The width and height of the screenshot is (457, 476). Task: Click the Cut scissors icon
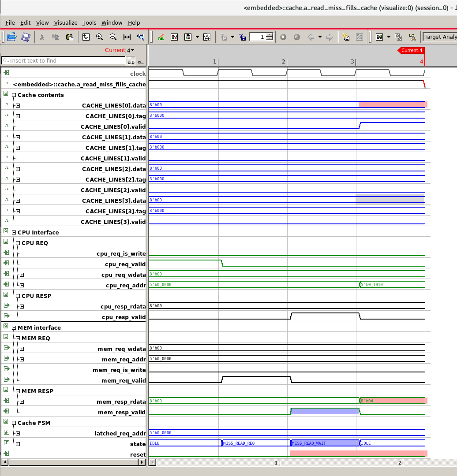42,37
